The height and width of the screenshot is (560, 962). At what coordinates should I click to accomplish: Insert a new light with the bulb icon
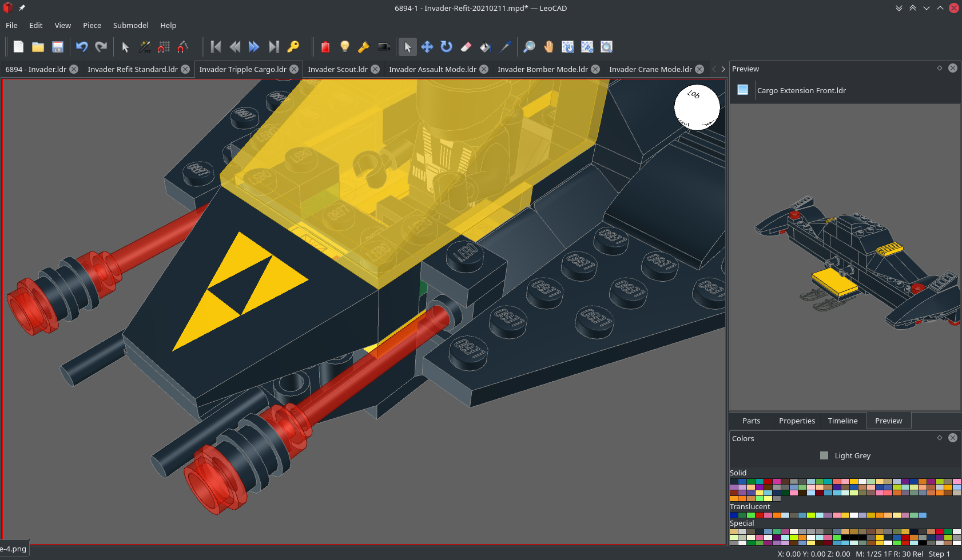pos(344,47)
